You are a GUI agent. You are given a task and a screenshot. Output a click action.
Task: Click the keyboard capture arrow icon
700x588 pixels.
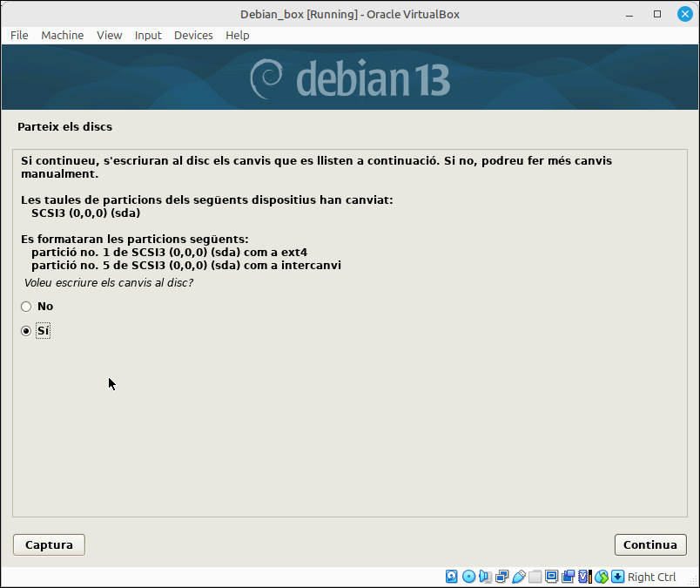pos(618,577)
